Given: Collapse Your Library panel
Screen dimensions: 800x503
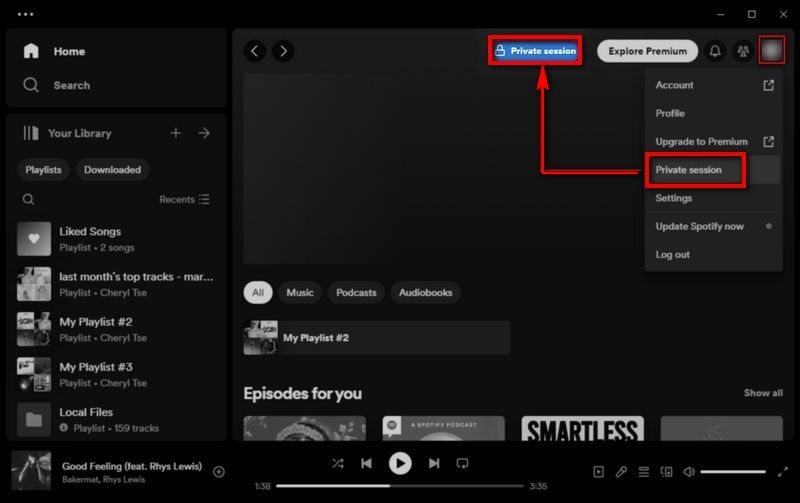Looking at the screenshot, I should pos(67,133).
